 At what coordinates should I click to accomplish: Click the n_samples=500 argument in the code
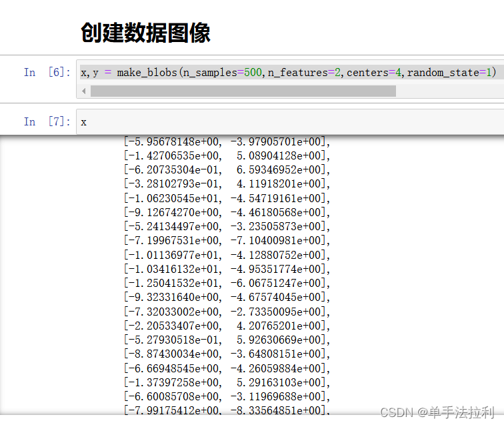(x=222, y=72)
